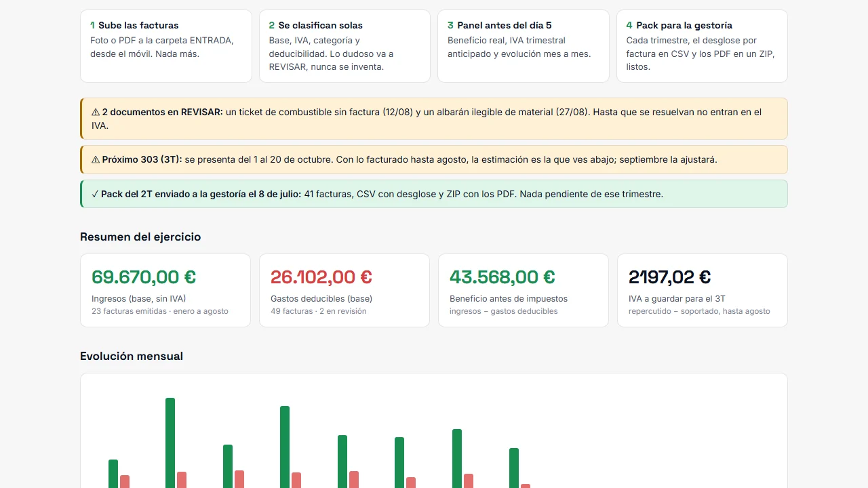
Task: Click "repercutido – soportado, hasta agosto" note
Action: (x=699, y=311)
